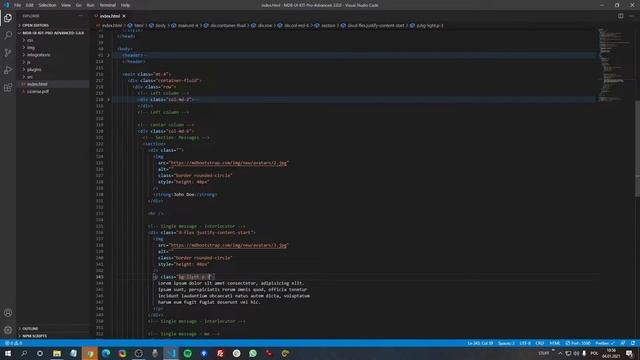Open the Accounts menu in activity bar
The image size is (640, 360).
tap(8, 313)
